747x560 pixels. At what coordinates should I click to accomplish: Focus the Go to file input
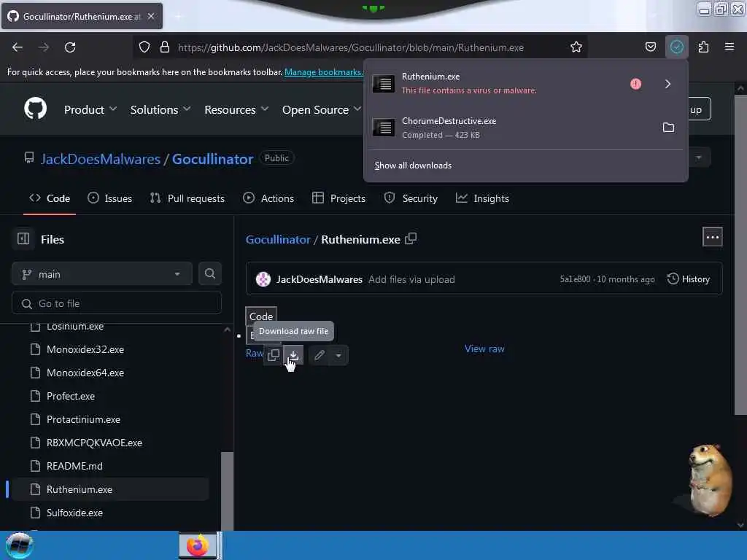click(x=116, y=303)
